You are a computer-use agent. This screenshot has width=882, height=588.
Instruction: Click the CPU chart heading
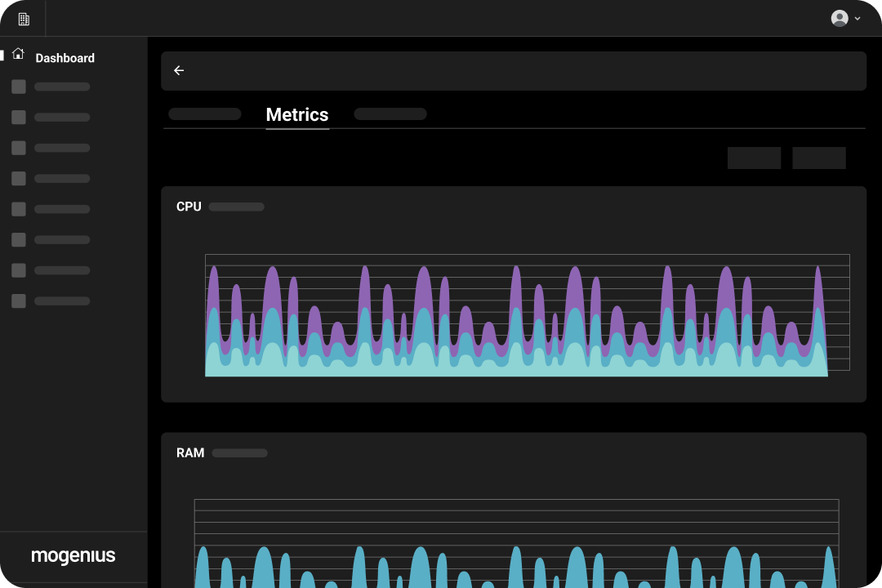tap(189, 207)
